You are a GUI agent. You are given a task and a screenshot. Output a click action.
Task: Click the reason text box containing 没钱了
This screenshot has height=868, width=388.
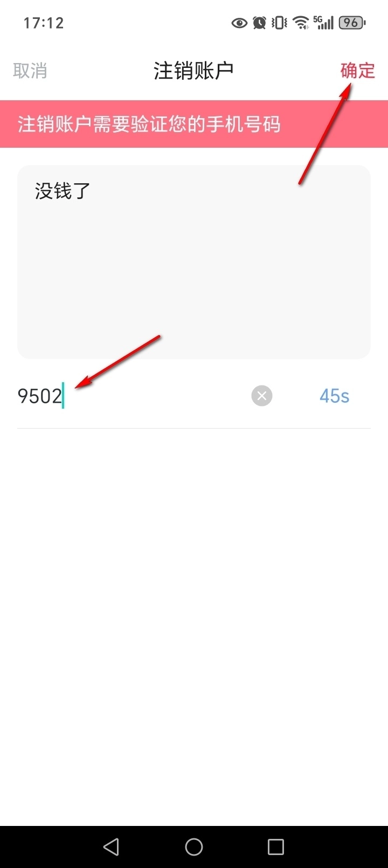(194, 262)
